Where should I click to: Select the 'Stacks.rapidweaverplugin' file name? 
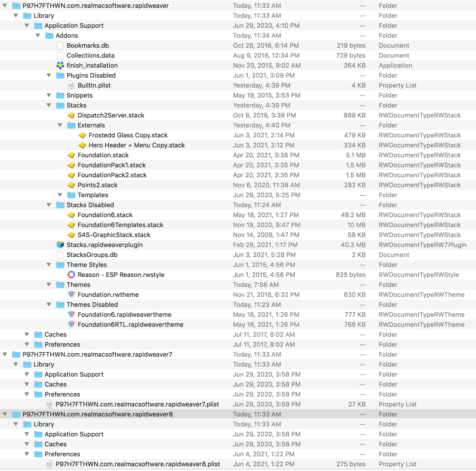105,245
